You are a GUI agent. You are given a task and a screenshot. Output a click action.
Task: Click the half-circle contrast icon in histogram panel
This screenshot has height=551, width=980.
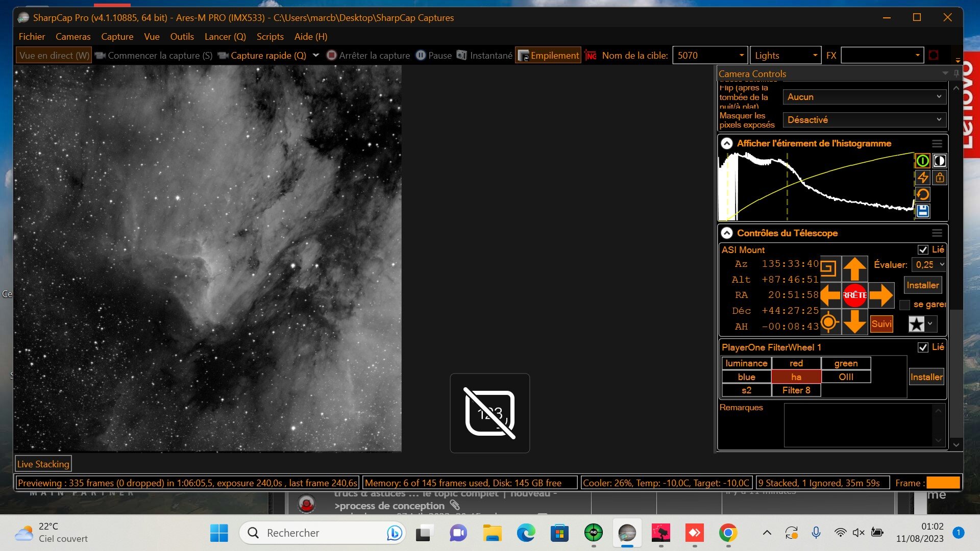940,161
